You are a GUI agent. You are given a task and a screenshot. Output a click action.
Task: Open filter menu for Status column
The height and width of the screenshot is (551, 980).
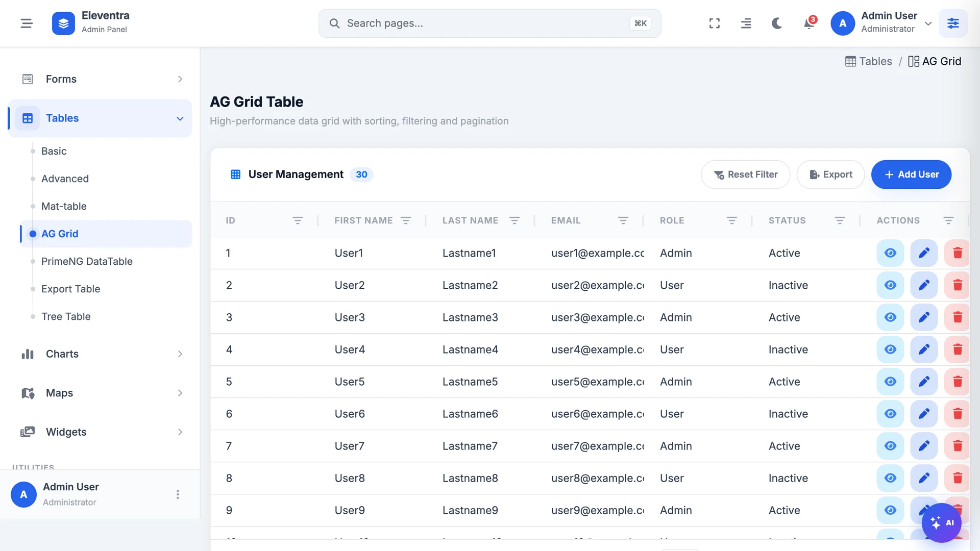pos(840,220)
